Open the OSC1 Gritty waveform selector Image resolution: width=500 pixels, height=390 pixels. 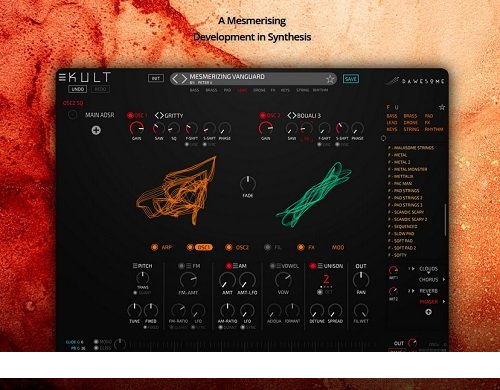[x=159, y=116]
